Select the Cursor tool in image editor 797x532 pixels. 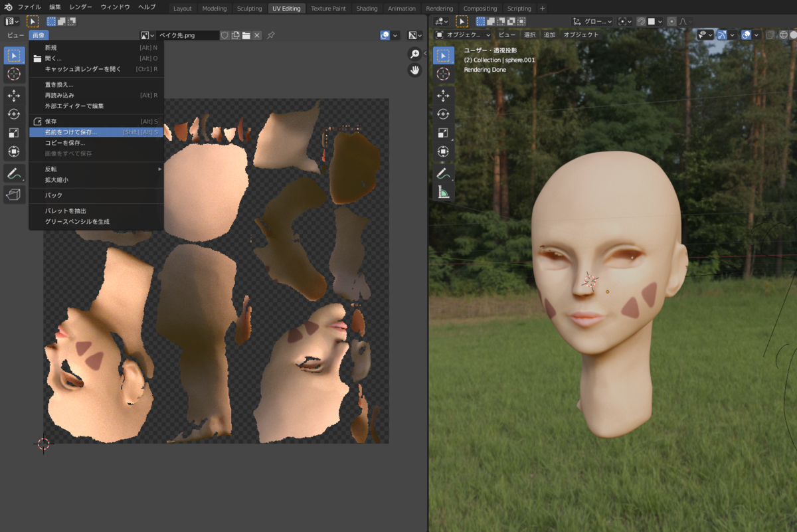pos(14,74)
